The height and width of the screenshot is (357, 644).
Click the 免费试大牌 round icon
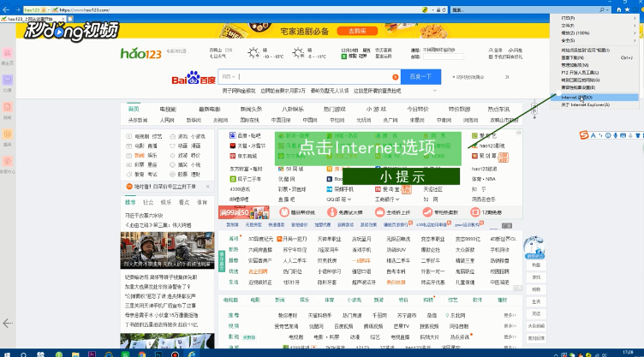point(332,212)
